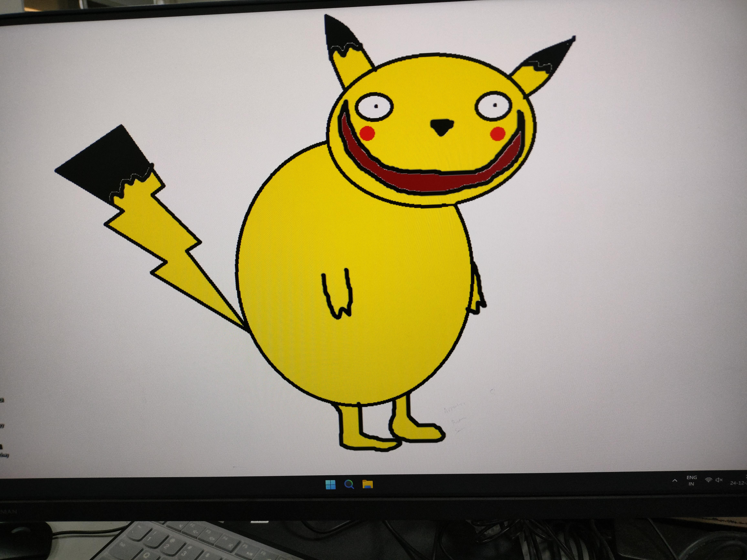Open taskbar Search magnifier icon

(x=349, y=484)
